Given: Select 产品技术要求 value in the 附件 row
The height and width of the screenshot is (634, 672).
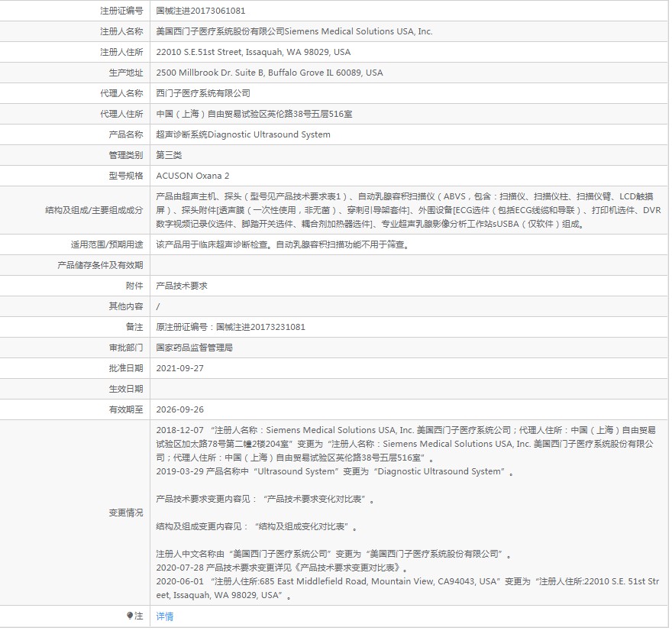Looking at the screenshot, I should click(x=182, y=286).
